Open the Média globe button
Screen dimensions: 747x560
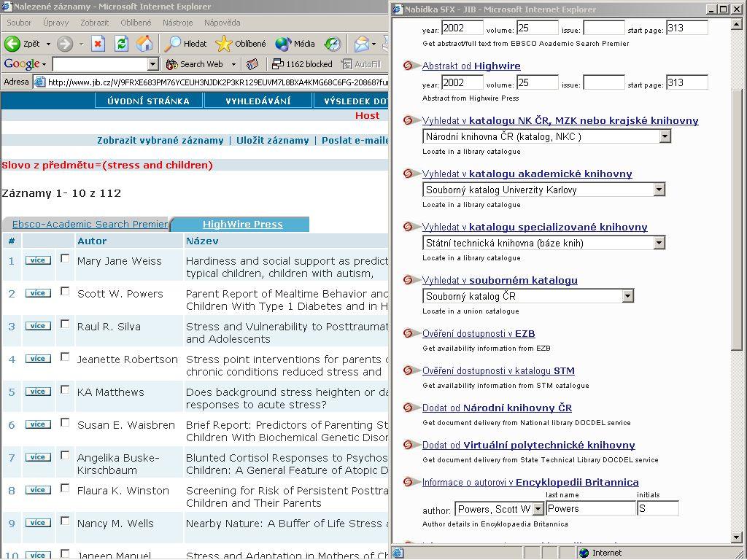tap(295, 44)
